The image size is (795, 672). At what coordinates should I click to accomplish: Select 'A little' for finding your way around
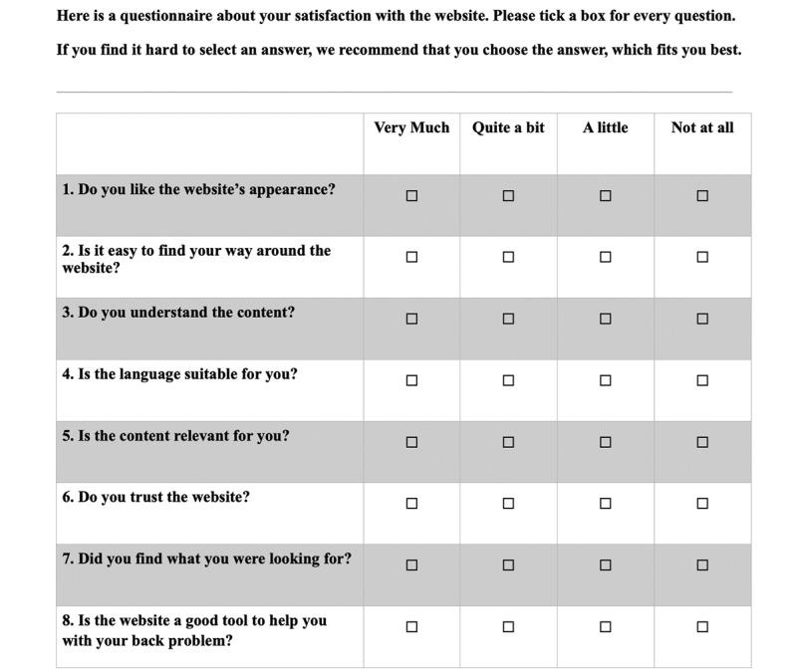606,257
